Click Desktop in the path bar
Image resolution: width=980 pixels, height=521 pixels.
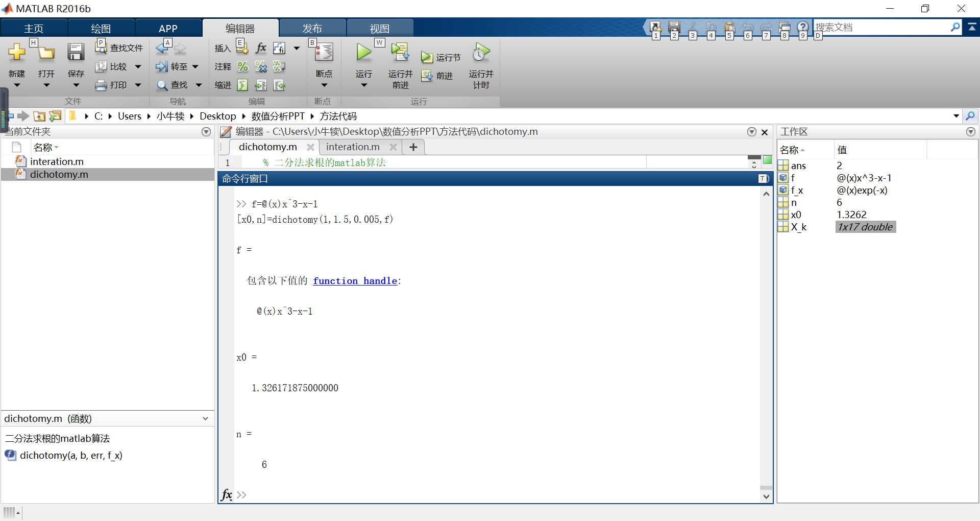[218, 116]
